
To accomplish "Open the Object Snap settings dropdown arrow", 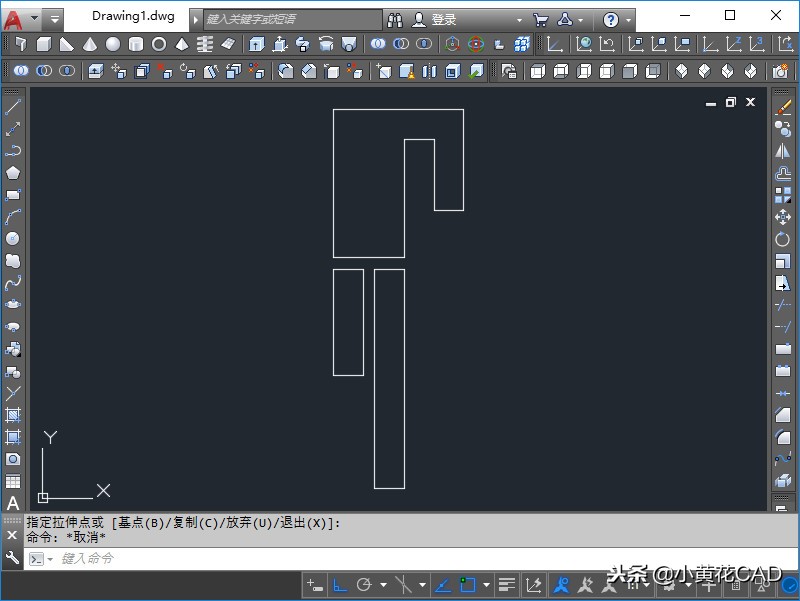I will coord(486,585).
